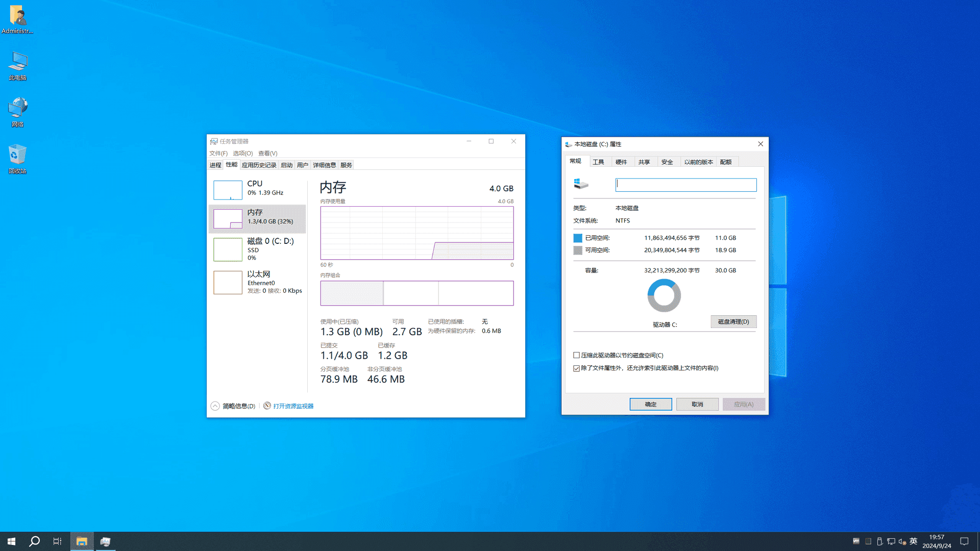Enable 压缩此驱动器以节约磁盘空间 checkbox

[576, 355]
